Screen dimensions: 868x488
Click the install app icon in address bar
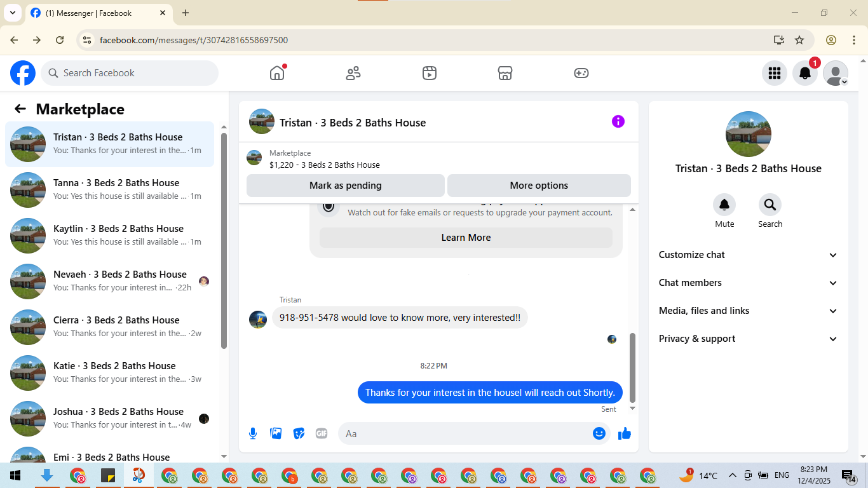pos(779,40)
